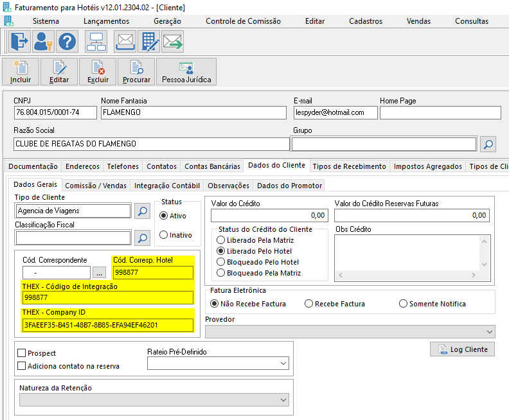The width and height of the screenshot is (509, 420).
Task: Click the app icon in title bar
Action: pyautogui.click(x=7, y=7)
